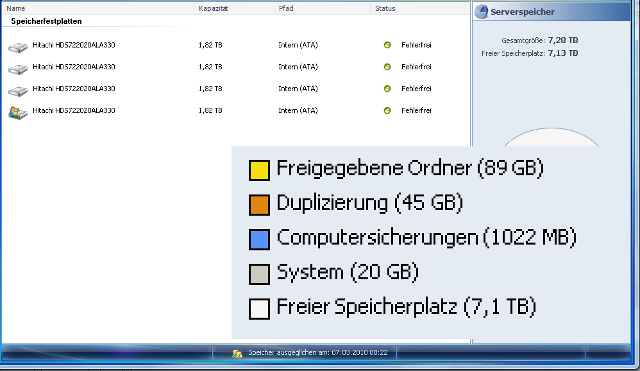Select the third Hitachi hard drive icon
This screenshot has height=371, width=640.
[x=18, y=91]
